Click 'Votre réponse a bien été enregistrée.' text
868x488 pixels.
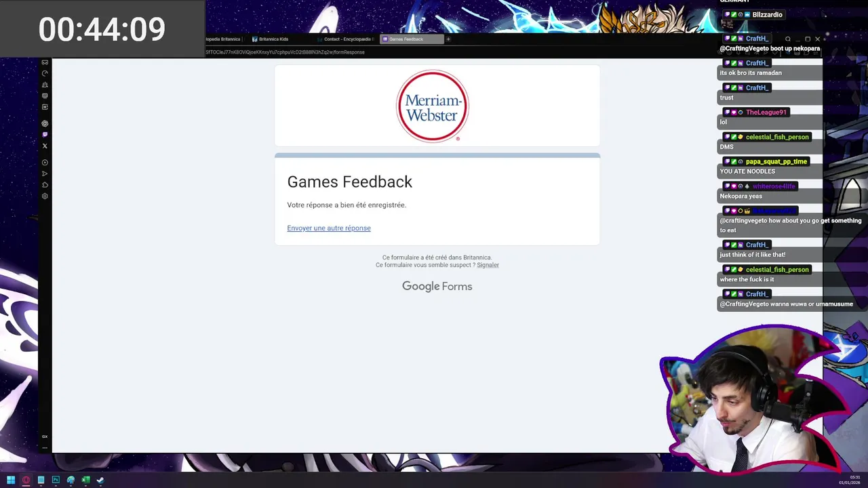[347, 205]
